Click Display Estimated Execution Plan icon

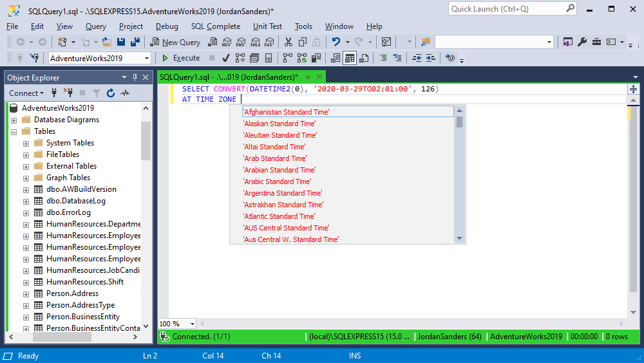click(240, 58)
